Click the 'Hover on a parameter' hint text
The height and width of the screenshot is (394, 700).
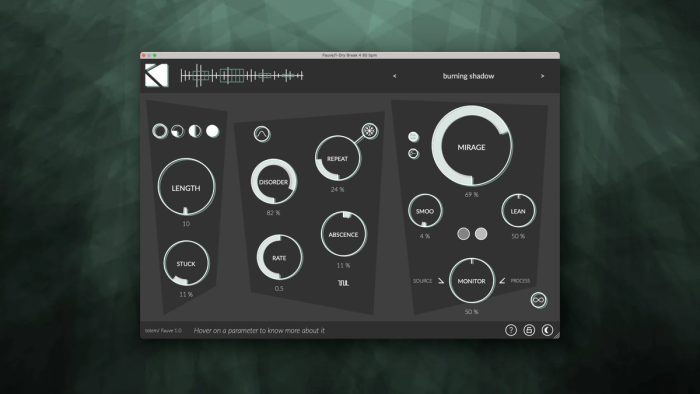[x=259, y=331]
